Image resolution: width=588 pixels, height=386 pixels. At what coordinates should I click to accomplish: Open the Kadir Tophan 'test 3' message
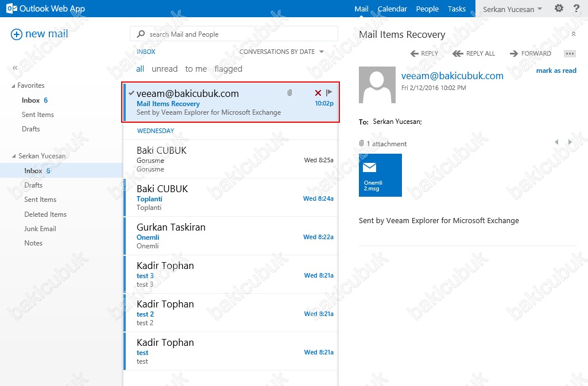coord(231,275)
